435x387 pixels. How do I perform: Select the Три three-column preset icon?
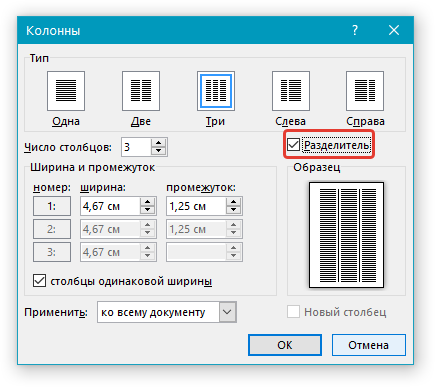(216, 91)
